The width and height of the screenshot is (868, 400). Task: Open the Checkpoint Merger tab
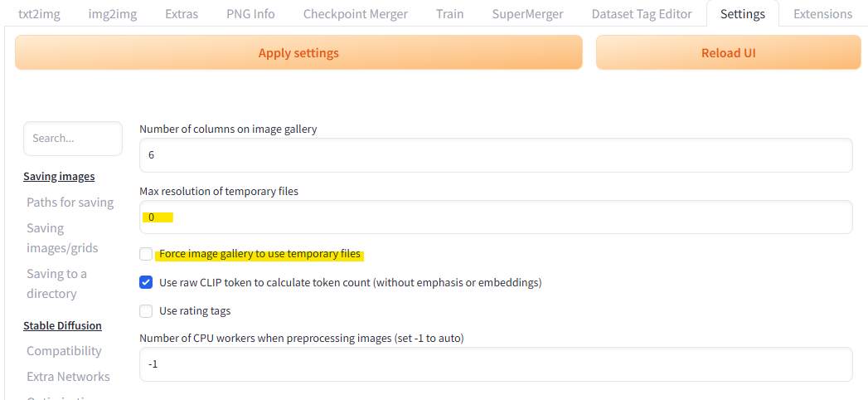pos(355,14)
